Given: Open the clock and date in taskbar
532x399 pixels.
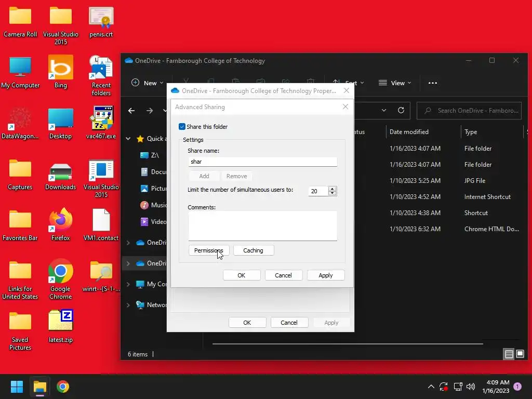Looking at the screenshot, I should [496, 387].
